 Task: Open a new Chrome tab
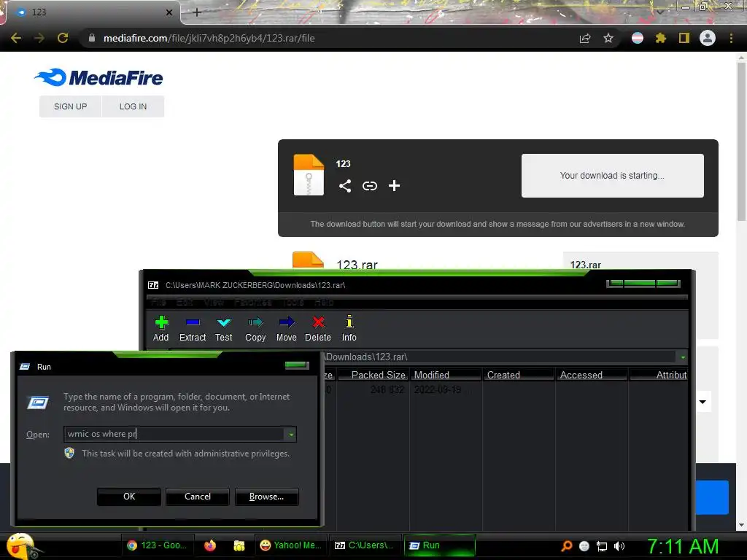point(197,12)
